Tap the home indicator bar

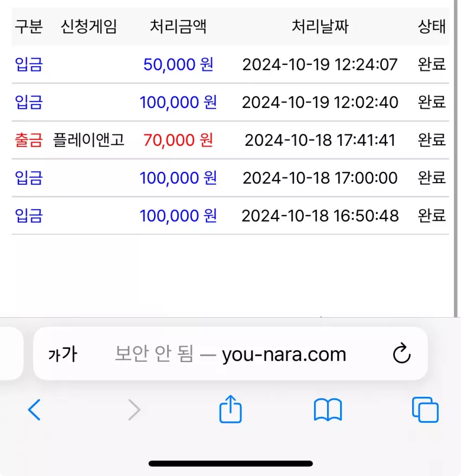(x=230, y=463)
